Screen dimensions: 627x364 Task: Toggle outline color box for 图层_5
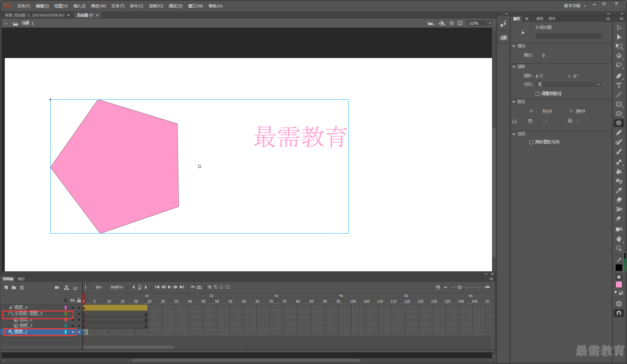65,326
